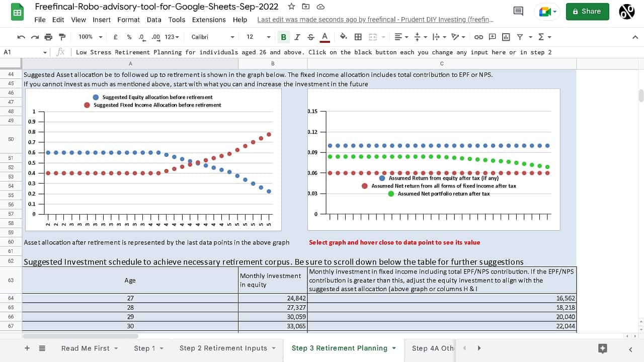
Task: Click the print icon
Action: tap(48, 37)
